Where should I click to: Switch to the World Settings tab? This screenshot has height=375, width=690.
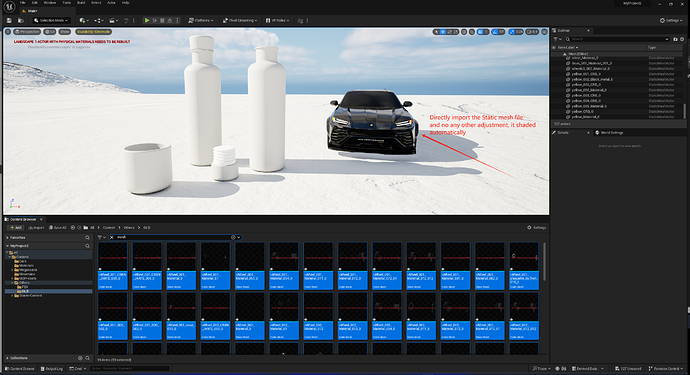[x=609, y=132]
